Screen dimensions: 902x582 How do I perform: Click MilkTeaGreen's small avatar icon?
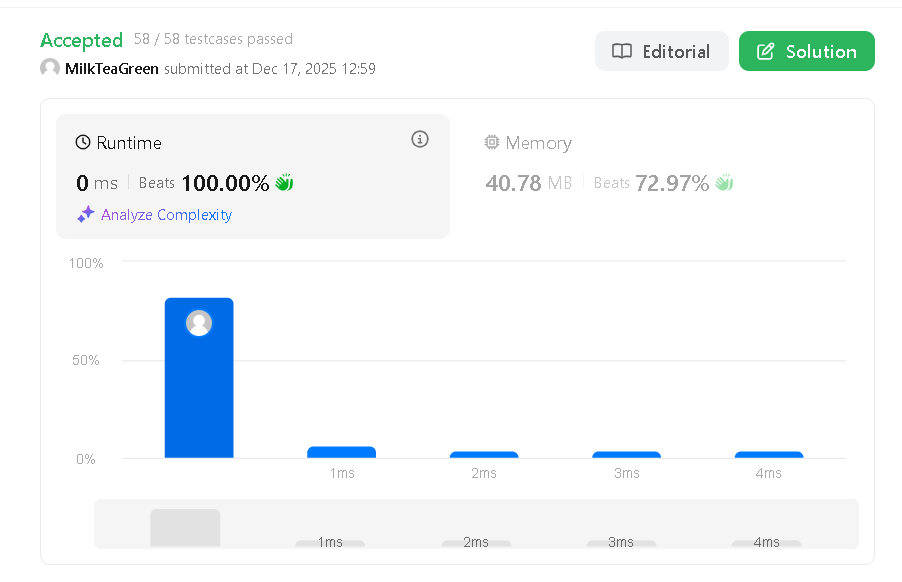pos(50,68)
